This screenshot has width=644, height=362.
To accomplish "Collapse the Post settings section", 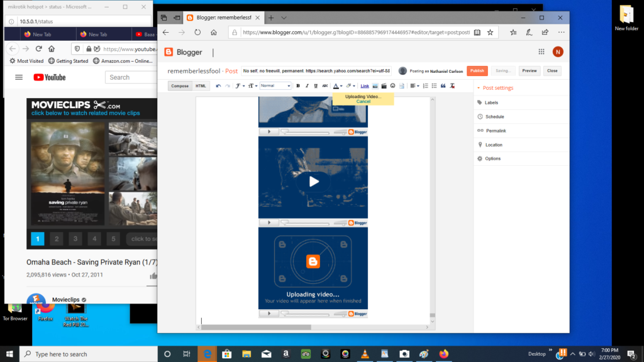I will (x=496, y=88).
